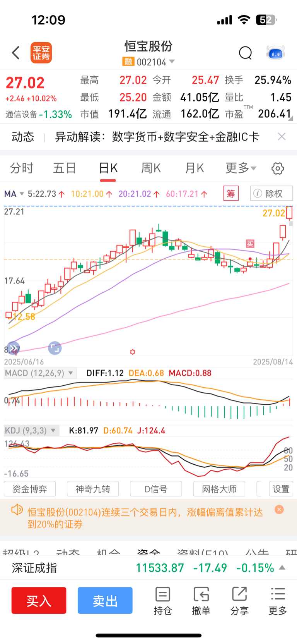The width and height of the screenshot is (297, 644).
Task: Tap the 融 margin trading badge
Action: point(128,62)
